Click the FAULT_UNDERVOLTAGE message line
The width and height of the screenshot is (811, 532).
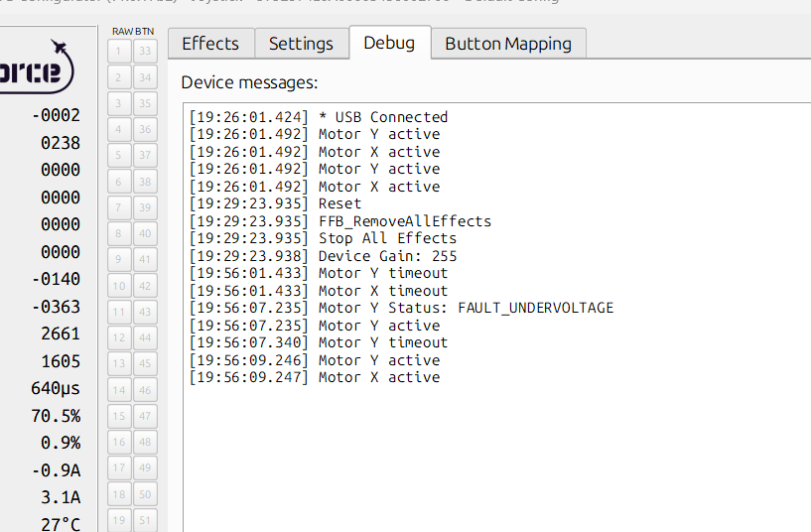tap(401, 308)
